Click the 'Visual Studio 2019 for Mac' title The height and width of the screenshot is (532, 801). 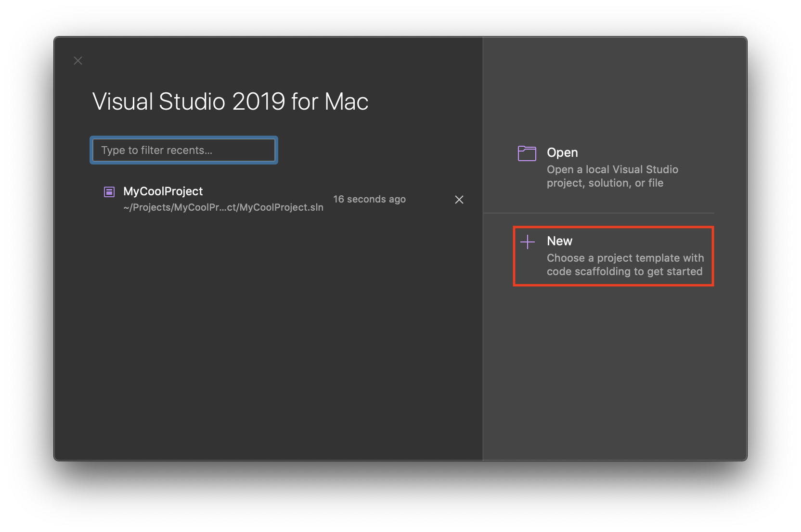point(230,101)
